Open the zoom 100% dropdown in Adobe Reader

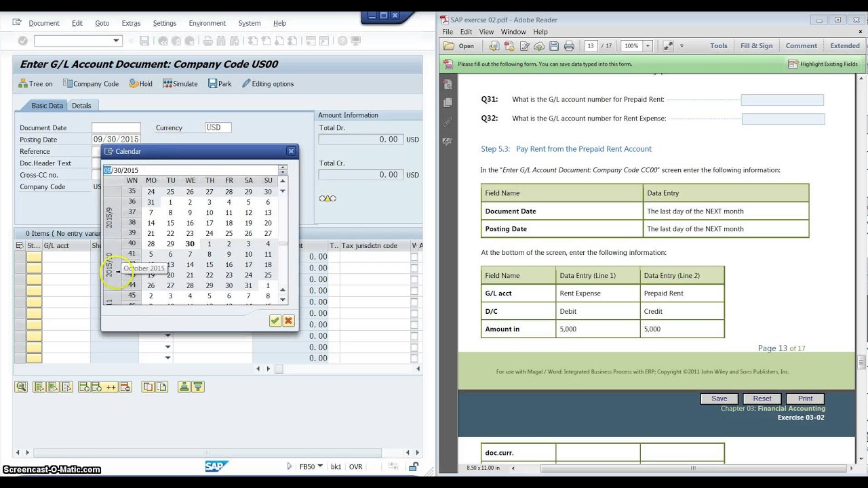click(x=648, y=46)
